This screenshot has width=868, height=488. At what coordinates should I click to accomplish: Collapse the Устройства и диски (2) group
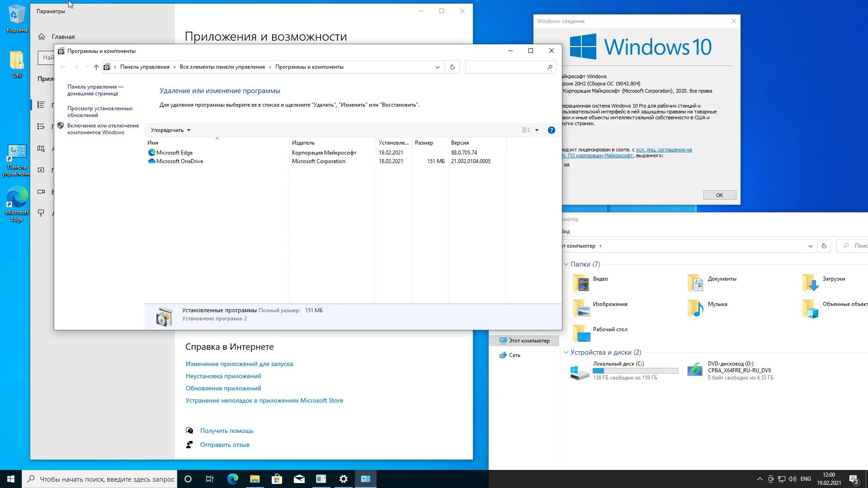point(566,352)
